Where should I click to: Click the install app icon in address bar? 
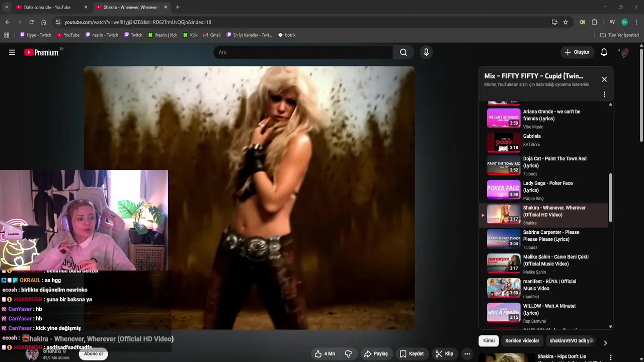[x=554, y=22]
